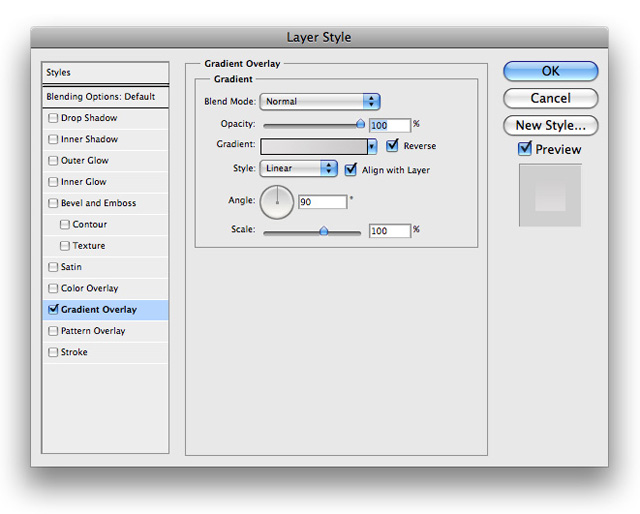Uncheck the Reverse gradient checkbox

click(392, 145)
